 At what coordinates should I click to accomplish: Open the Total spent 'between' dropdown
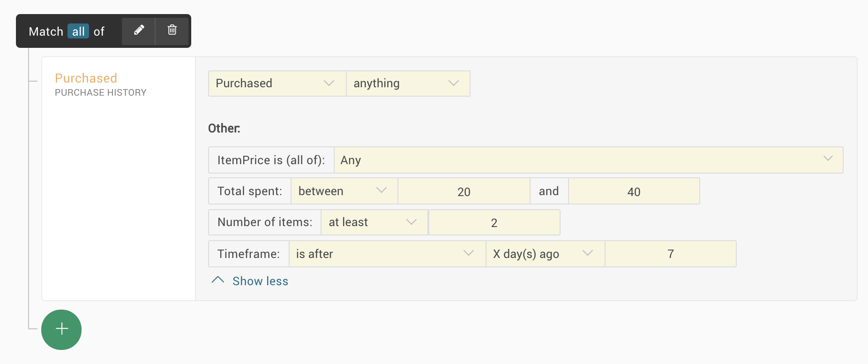click(344, 191)
